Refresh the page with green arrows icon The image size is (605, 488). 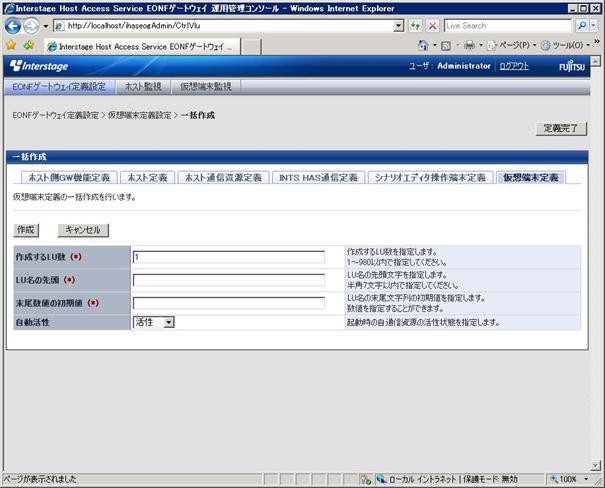click(x=416, y=26)
